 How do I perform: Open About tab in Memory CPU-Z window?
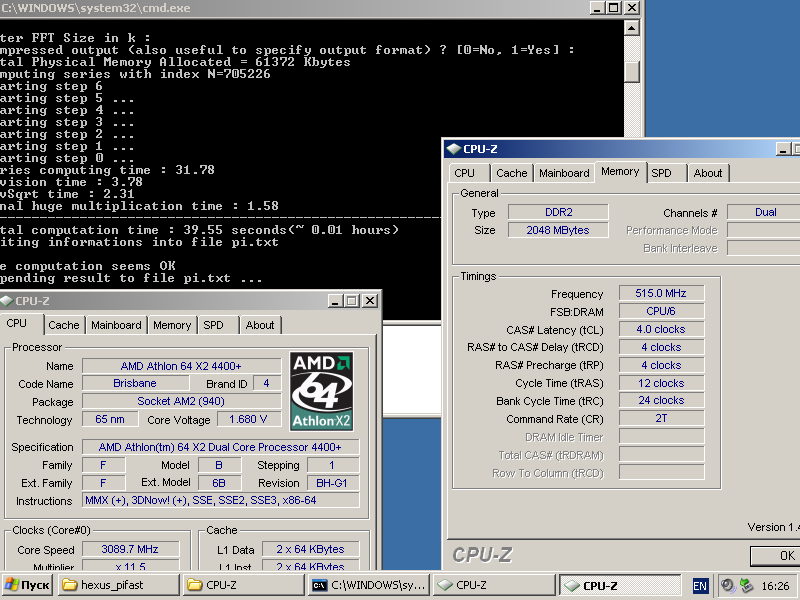click(708, 173)
